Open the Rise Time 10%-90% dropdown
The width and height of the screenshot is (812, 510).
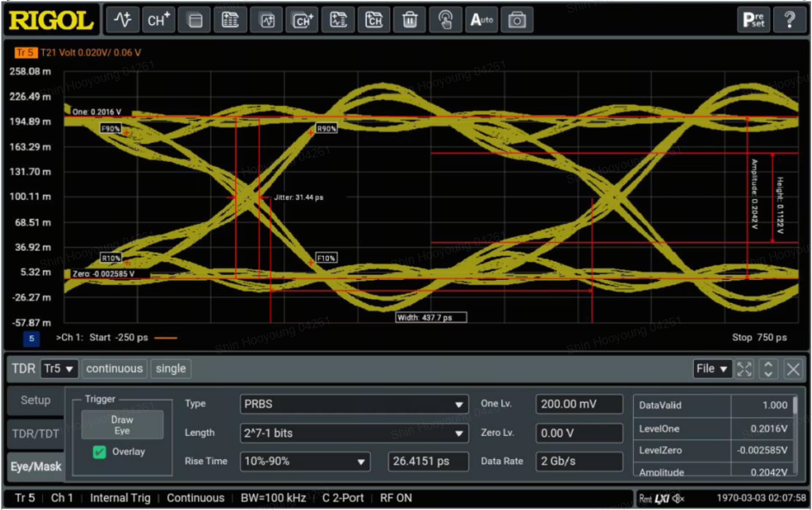[305, 461]
